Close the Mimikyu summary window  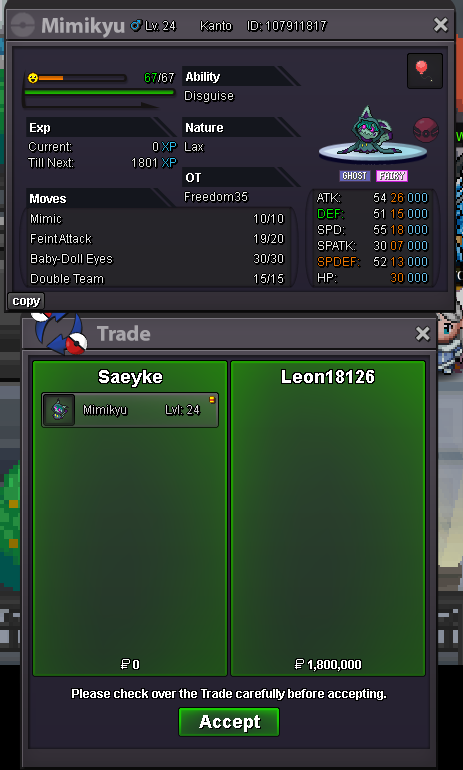(x=440, y=25)
